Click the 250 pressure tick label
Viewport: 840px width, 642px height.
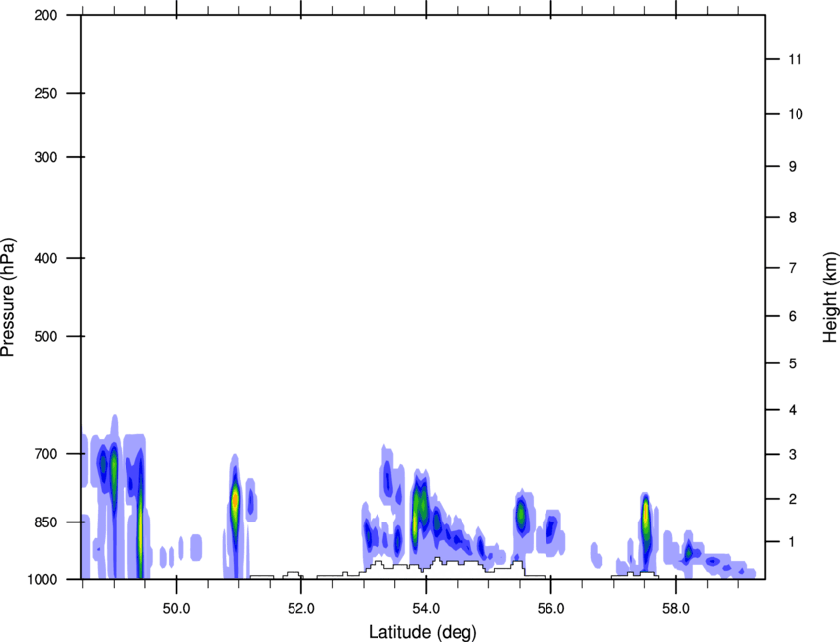[45, 93]
